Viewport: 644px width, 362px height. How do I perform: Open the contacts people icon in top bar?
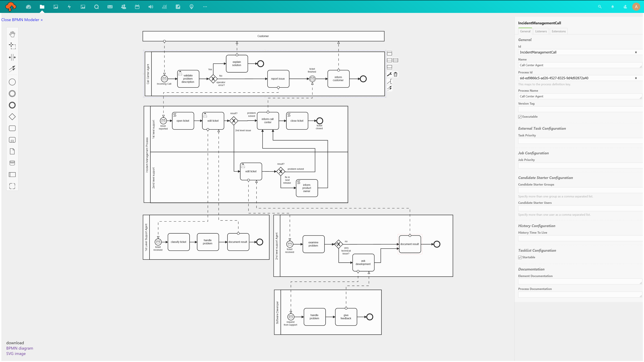[123, 7]
